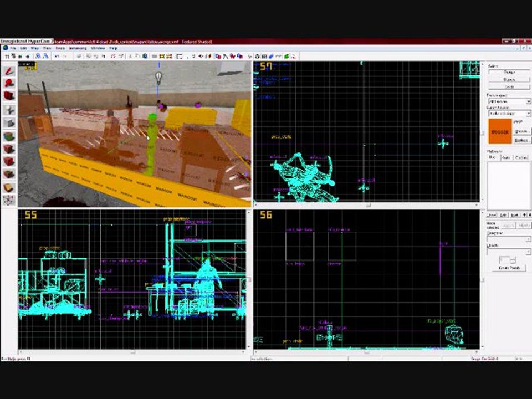
Task: Click the Create Prefab button
Action: coord(509,268)
